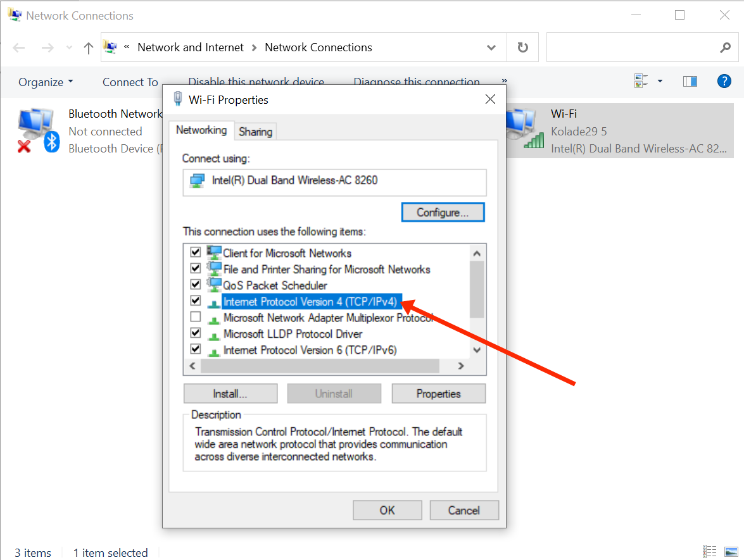The height and width of the screenshot is (560, 744).
Task: Select Network Connections breadcrumb segment
Action: point(318,47)
